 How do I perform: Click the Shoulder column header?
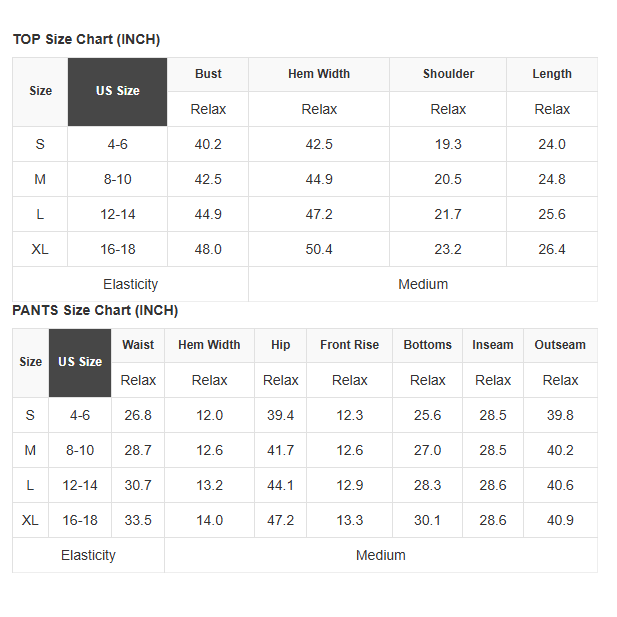click(x=448, y=74)
